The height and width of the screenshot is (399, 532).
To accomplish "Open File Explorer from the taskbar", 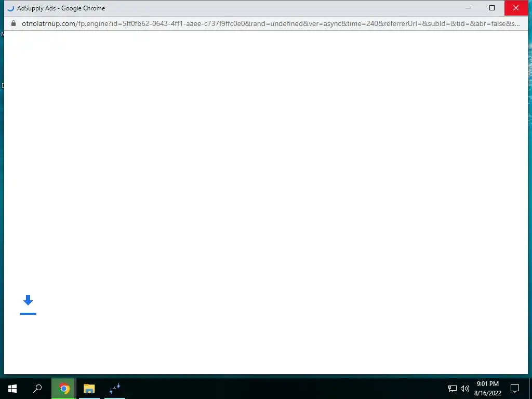I will click(89, 389).
